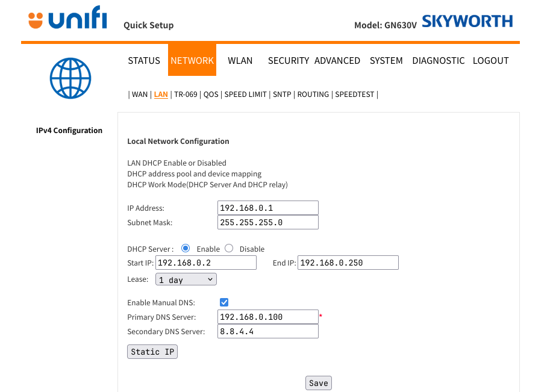556x392 pixels.
Task: Select the DHCP Server Enable radio button
Action: tap(186, 248)
